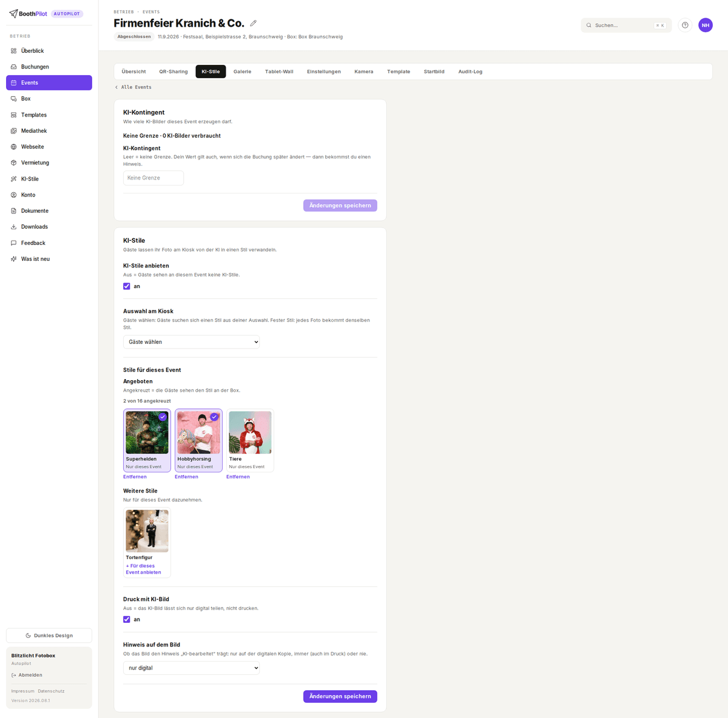Uncheck the Superhelden style checkmark

tap(163, 417)
